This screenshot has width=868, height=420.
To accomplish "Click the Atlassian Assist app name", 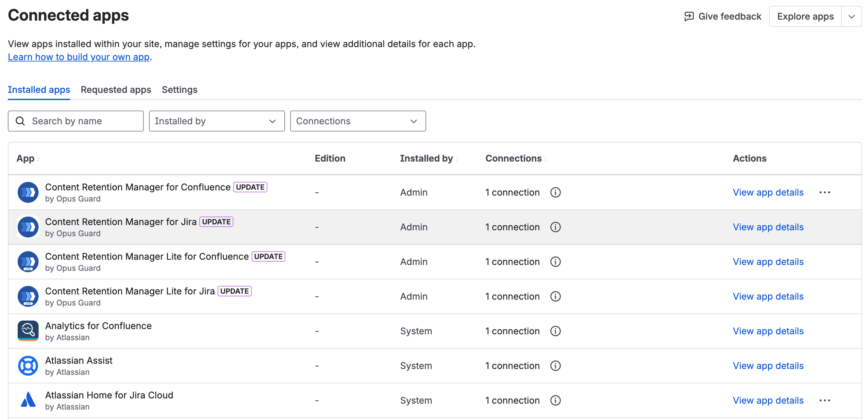I will tap(79, 360).
